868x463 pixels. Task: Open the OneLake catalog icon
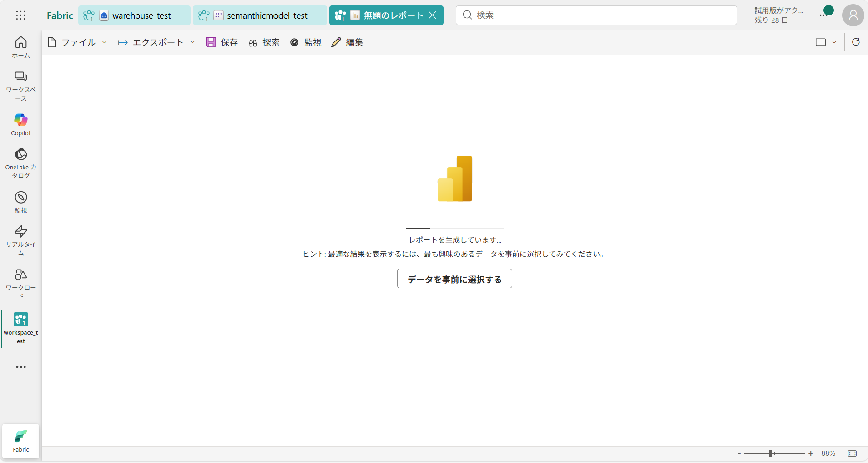point(21,163)
